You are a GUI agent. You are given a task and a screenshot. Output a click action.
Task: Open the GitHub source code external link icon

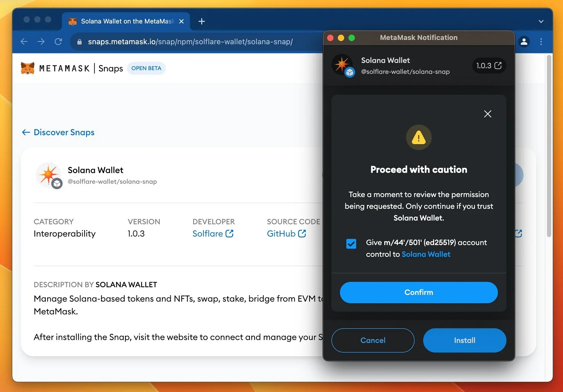coord(302,234)
